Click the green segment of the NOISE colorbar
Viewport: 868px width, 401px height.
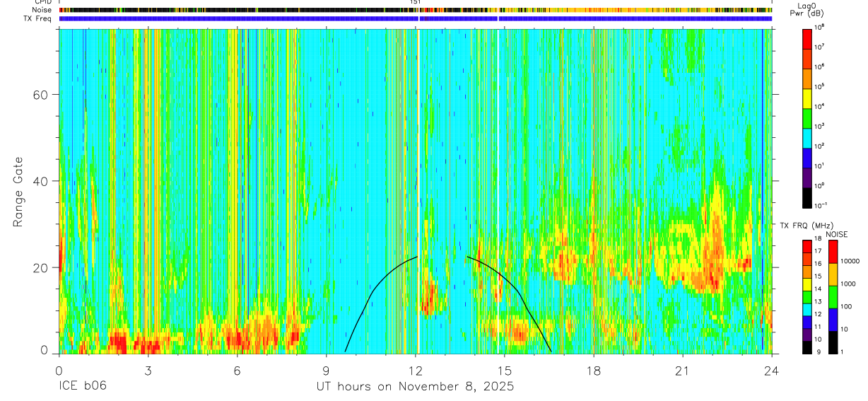pos(832,297)
